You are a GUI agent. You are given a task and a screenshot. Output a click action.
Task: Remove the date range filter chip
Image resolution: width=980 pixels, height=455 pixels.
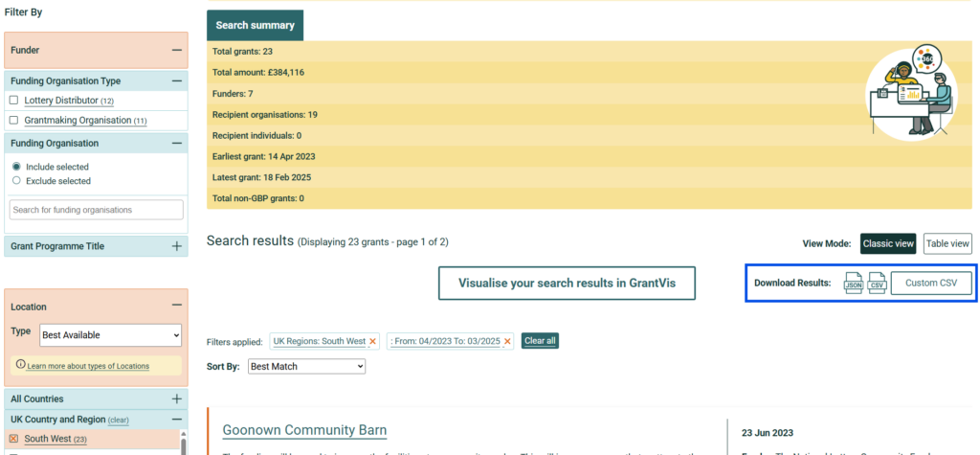click(x=507, y=341)
